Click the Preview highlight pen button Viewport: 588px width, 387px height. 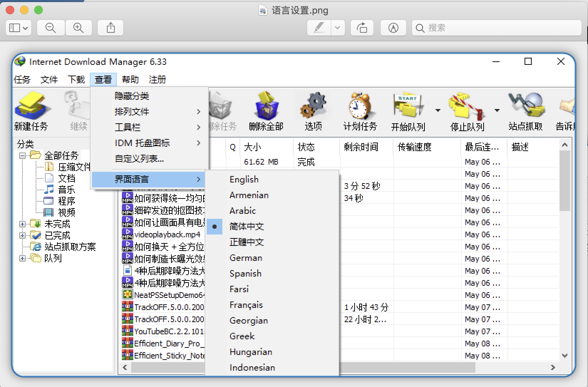click(319, 28)
